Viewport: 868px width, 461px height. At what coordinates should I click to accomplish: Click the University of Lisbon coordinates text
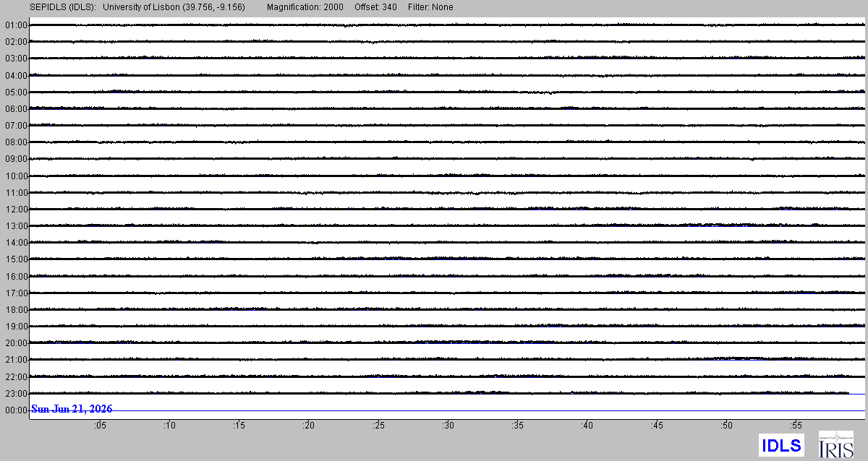174,7
